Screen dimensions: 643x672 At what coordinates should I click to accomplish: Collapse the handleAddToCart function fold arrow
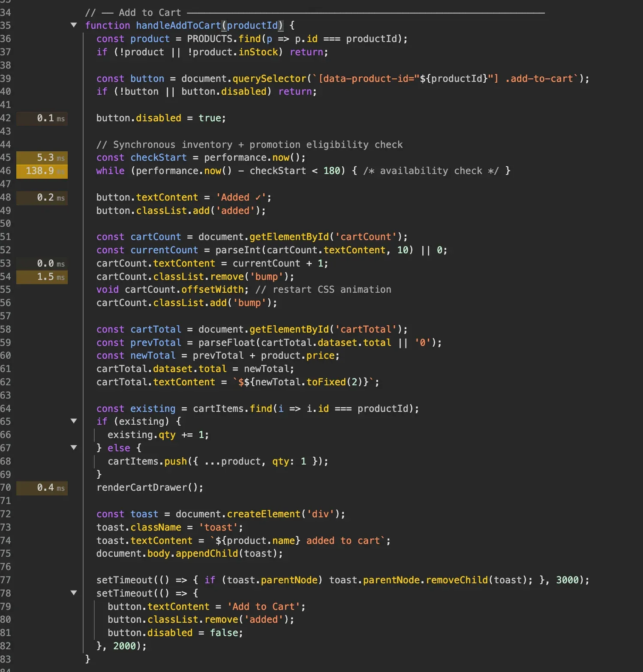coord(74,25)
